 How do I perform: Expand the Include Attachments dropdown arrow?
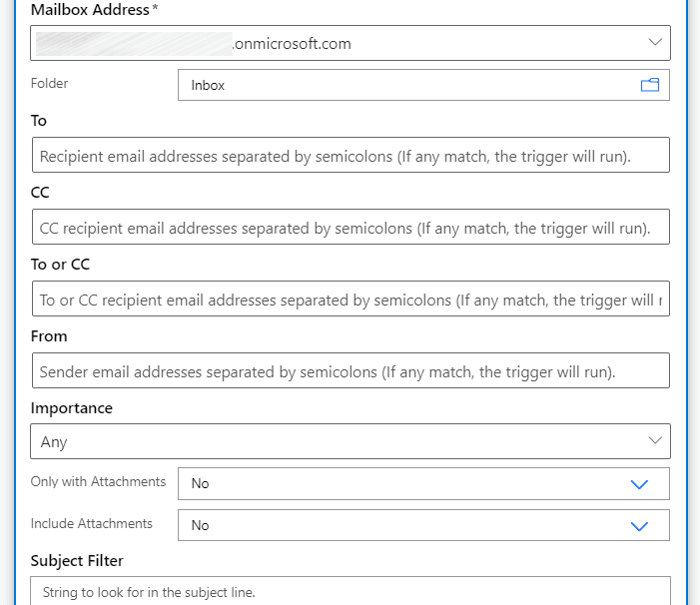[x=639, y=526]
